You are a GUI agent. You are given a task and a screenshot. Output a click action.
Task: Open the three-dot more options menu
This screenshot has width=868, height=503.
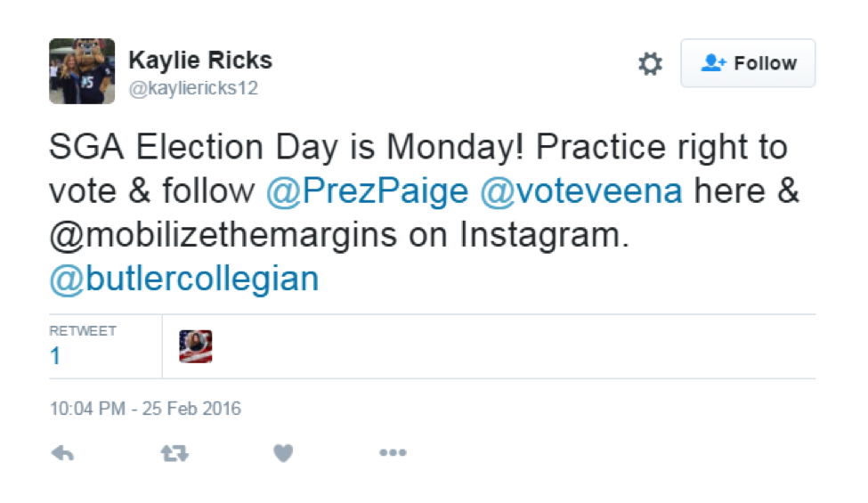tap(393, 454)
